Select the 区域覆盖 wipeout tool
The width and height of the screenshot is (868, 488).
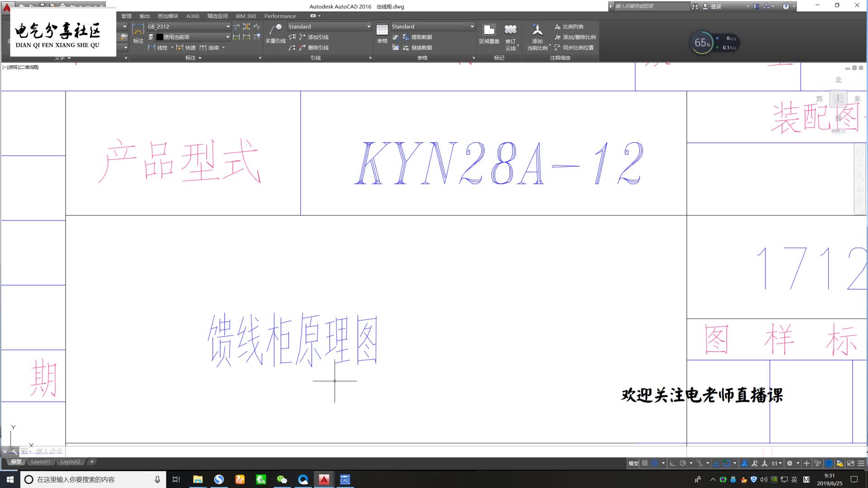(489, 33)
